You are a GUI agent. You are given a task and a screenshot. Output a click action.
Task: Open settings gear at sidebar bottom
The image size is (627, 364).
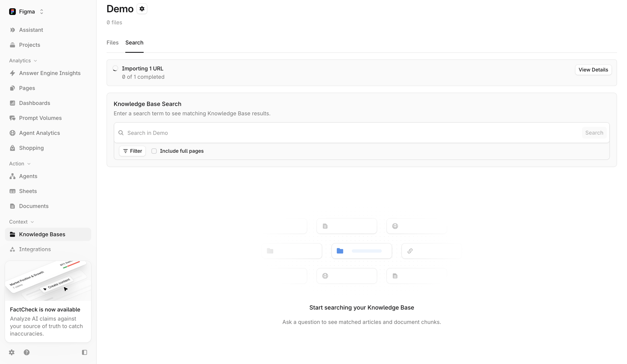(x=12, y=352)
